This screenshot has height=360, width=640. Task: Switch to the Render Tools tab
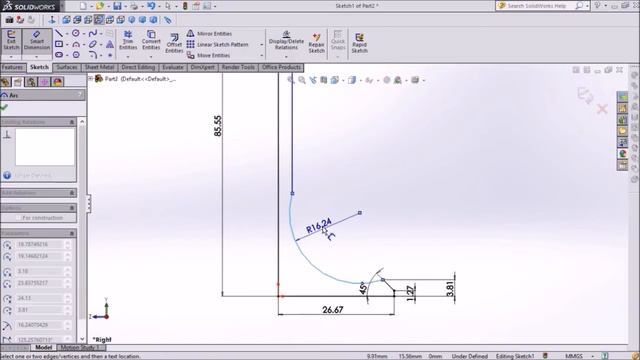[x=238, y=67]
